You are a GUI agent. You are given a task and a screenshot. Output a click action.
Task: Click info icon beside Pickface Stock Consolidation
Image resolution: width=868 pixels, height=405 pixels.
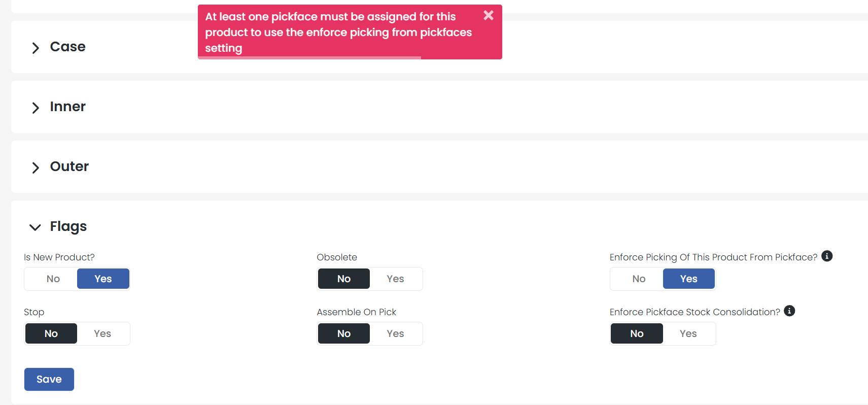789,311
